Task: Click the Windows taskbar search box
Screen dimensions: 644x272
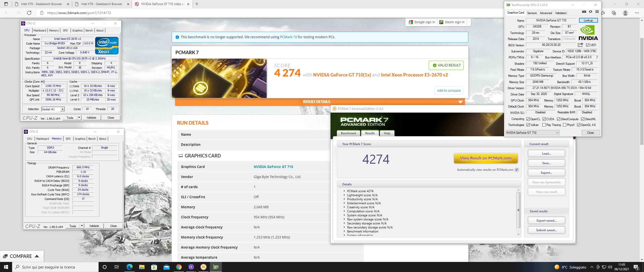Action: point(55,267)
